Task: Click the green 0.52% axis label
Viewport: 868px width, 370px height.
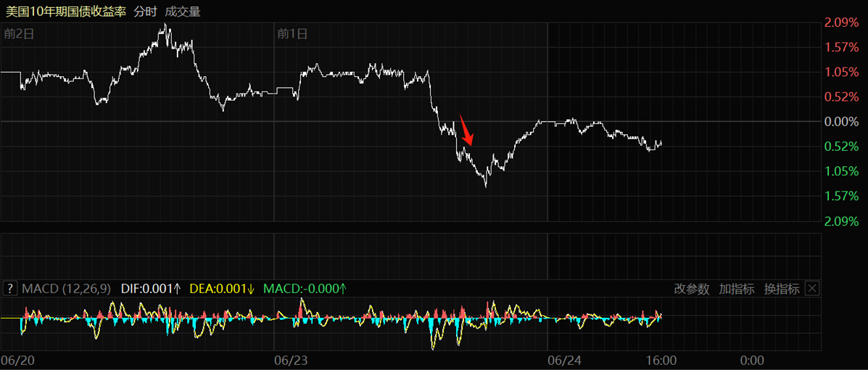Action: 841,147
